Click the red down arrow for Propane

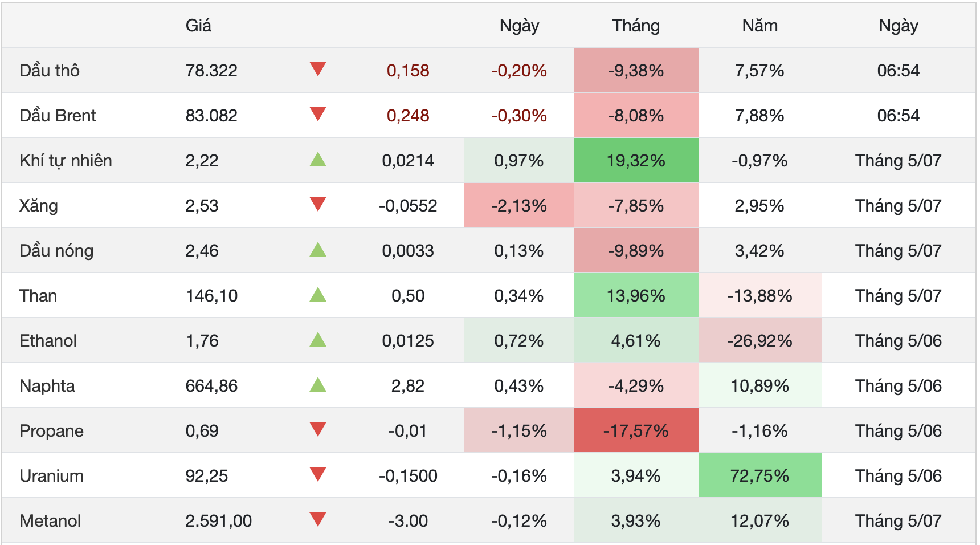(x=318, y=429)
